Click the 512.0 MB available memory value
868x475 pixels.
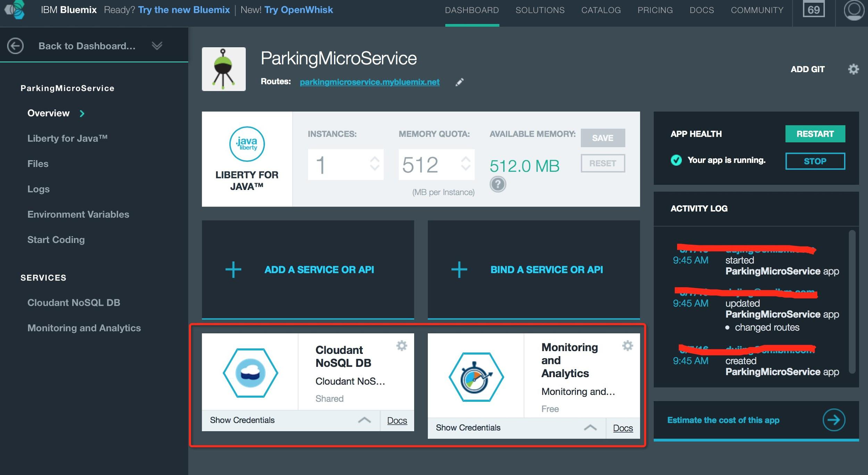point(524,166)
